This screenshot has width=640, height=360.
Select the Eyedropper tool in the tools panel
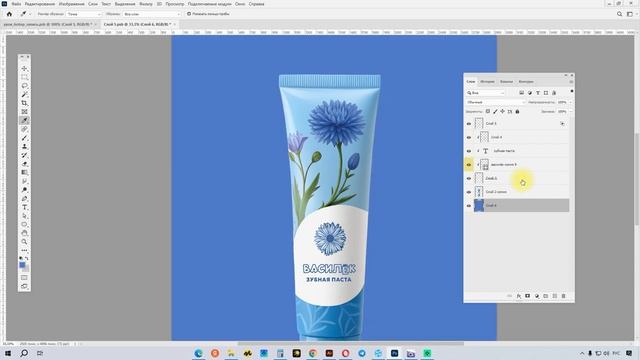(24, 120)
